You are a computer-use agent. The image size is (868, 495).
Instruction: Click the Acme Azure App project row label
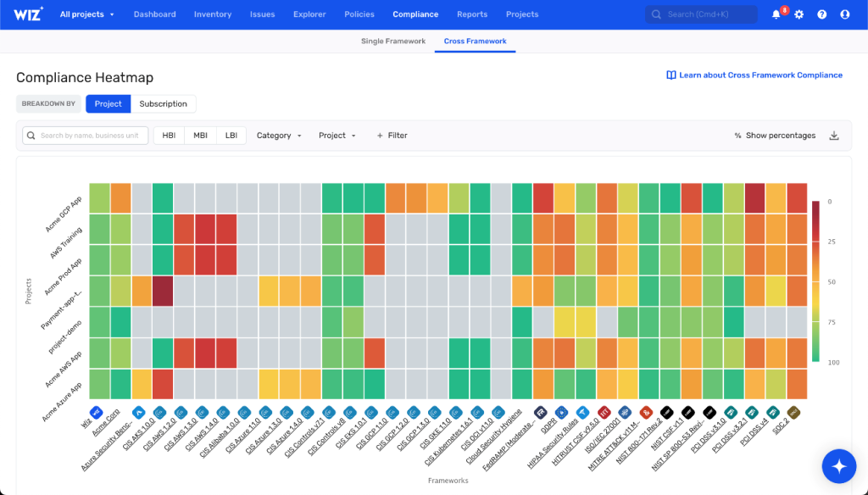click(x=61, y=402)
